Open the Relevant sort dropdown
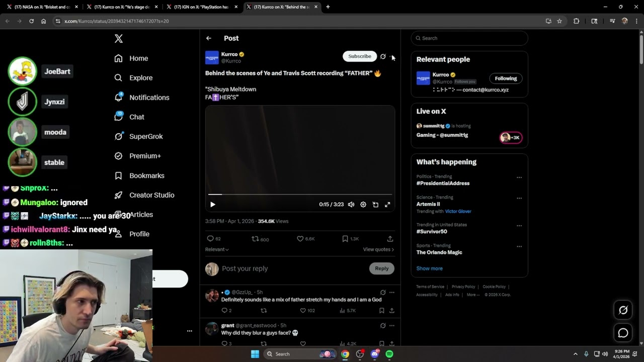644x362 pixels. point(217,249)
